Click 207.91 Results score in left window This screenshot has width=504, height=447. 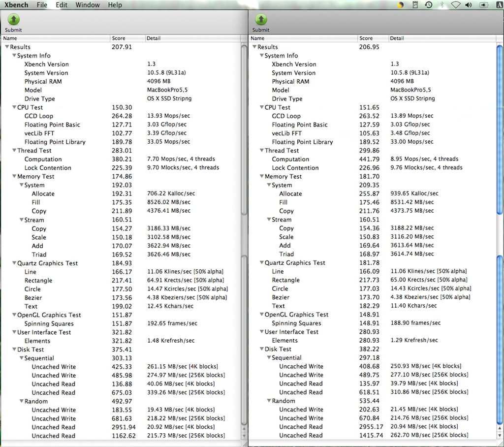(x=122, y=47)
